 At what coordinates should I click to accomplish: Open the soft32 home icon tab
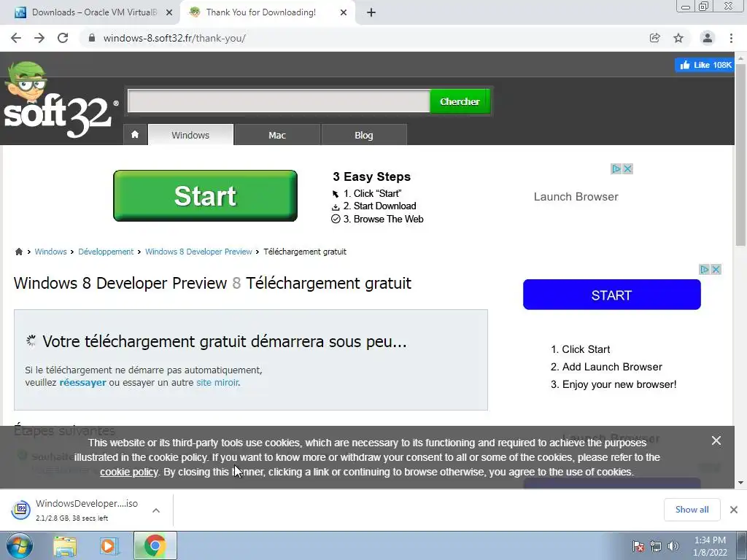135,134
